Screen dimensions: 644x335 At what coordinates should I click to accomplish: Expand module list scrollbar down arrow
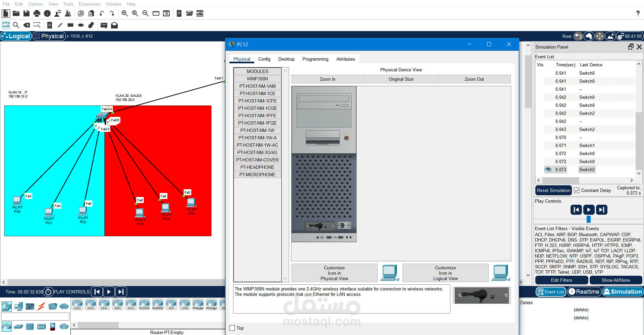285,278
